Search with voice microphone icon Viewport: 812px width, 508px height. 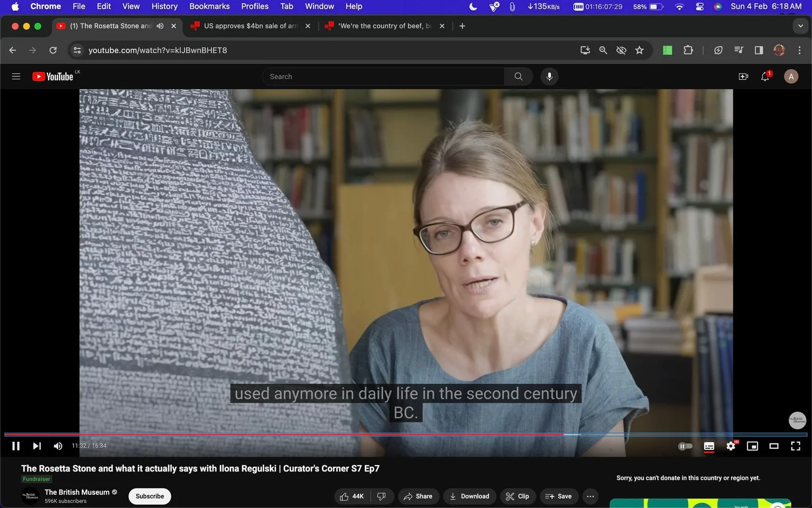click(549, 77)
